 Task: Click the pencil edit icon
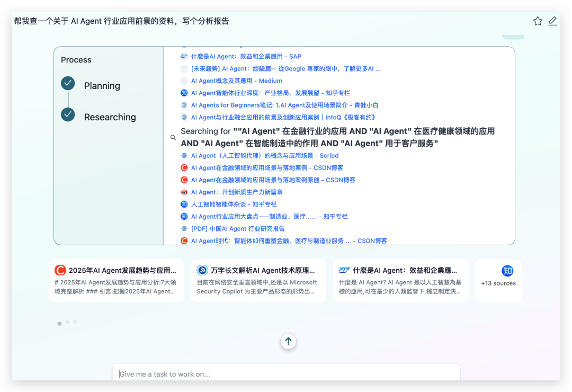pyautogui.click(x=552, y=21)
